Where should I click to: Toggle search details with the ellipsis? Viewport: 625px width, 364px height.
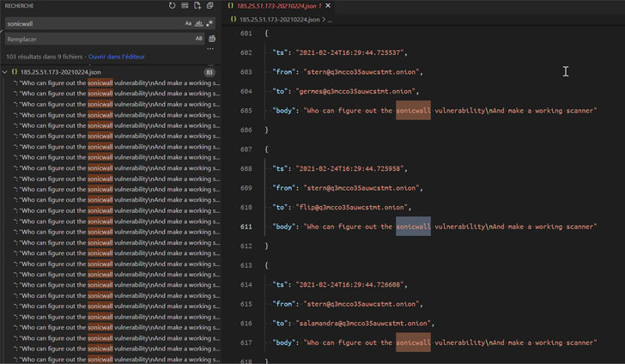point(210,49)
